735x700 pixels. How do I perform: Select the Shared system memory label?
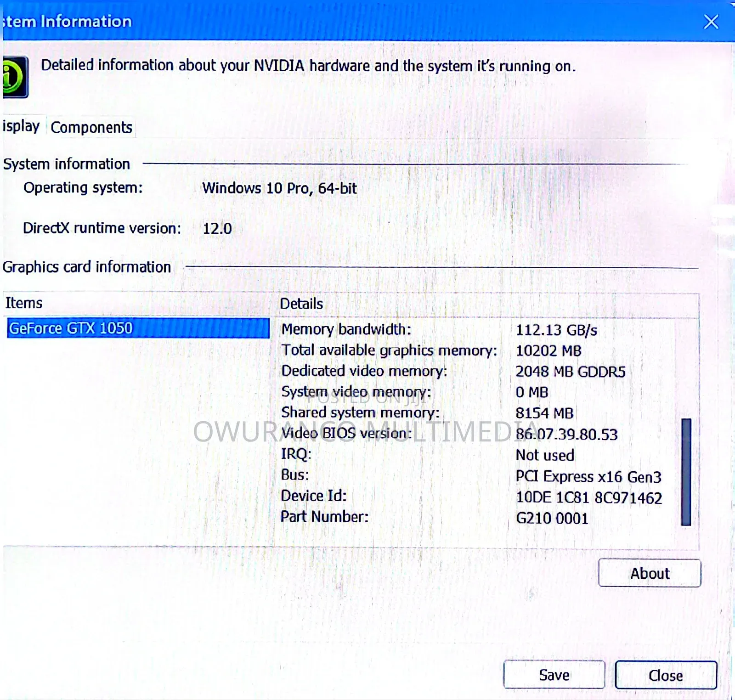(x=360, y=412)
